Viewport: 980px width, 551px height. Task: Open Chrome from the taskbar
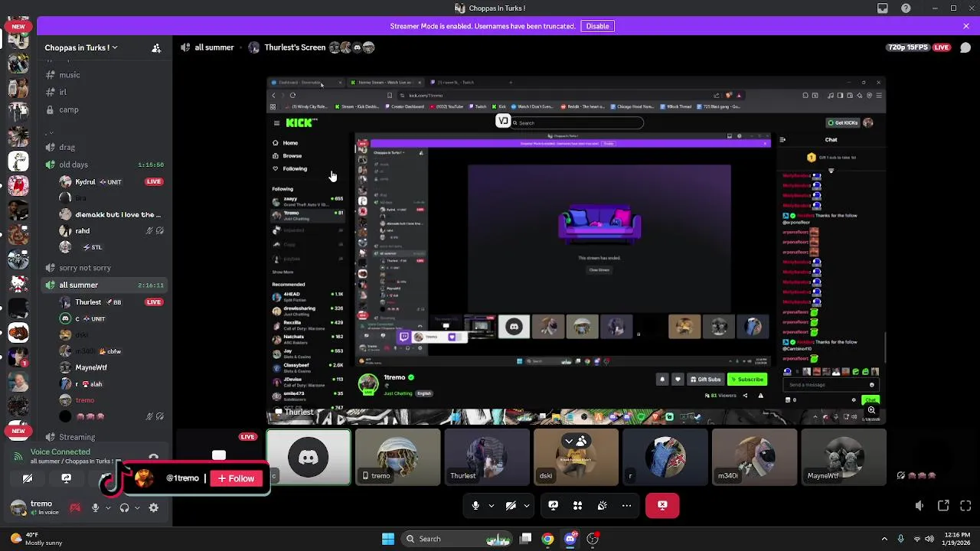[x=547, y=539]
